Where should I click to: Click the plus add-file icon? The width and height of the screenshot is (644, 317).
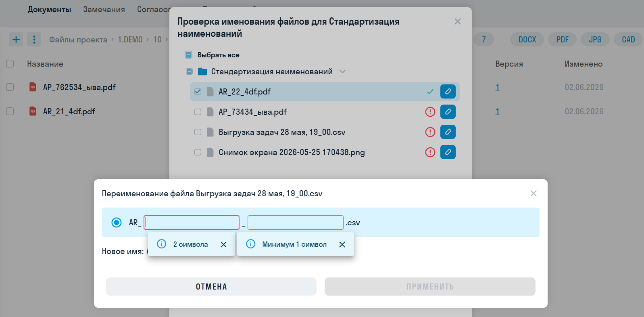click(x=16, y=40)
